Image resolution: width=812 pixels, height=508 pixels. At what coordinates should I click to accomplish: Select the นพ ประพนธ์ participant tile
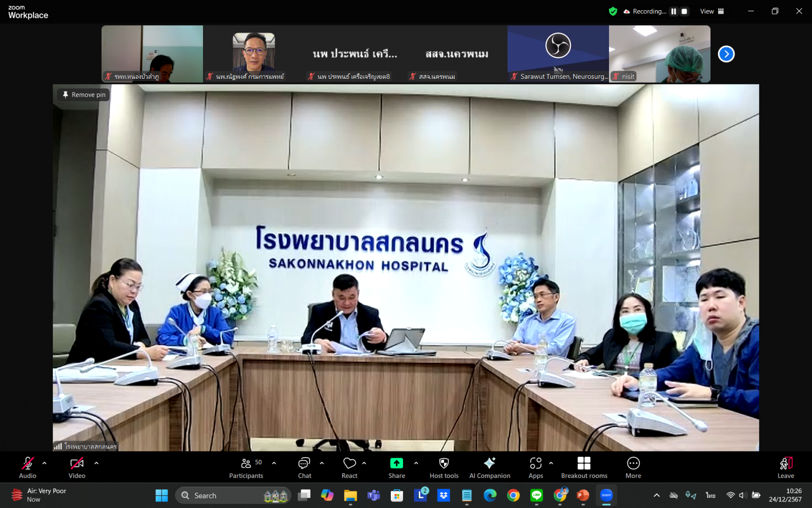pyautogui.click(x=355, y=54)
